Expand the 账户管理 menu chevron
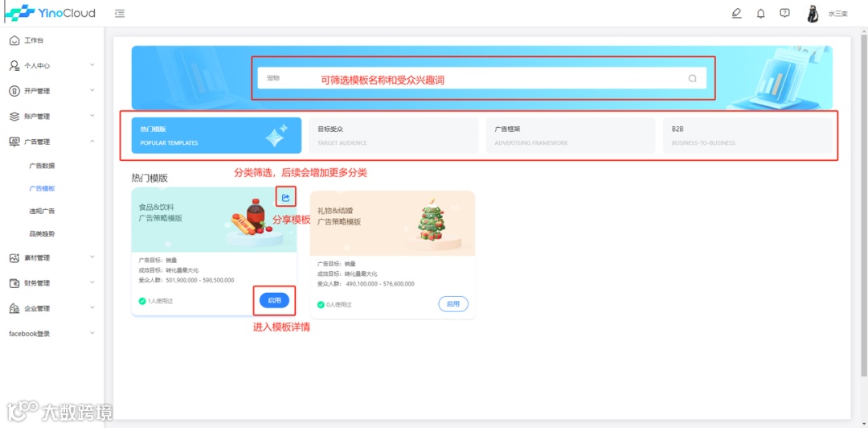The image size is (868, 428). [92, 116]
